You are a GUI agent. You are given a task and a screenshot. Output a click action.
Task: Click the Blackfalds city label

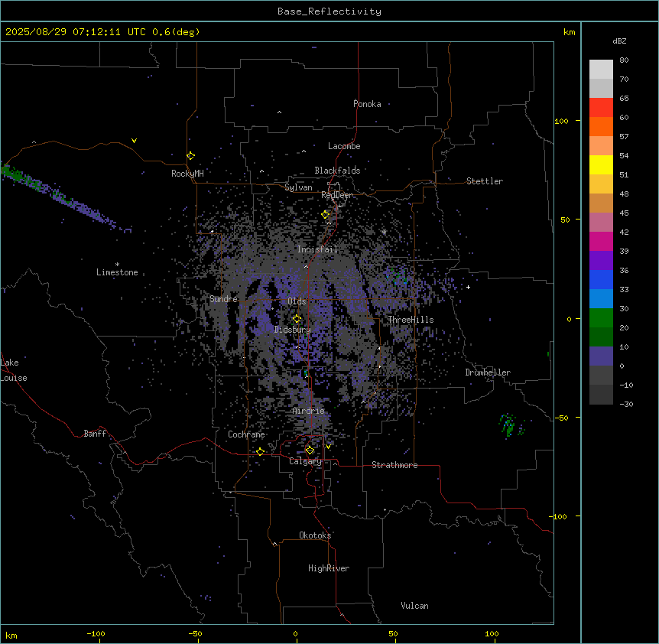pos(337,171)
